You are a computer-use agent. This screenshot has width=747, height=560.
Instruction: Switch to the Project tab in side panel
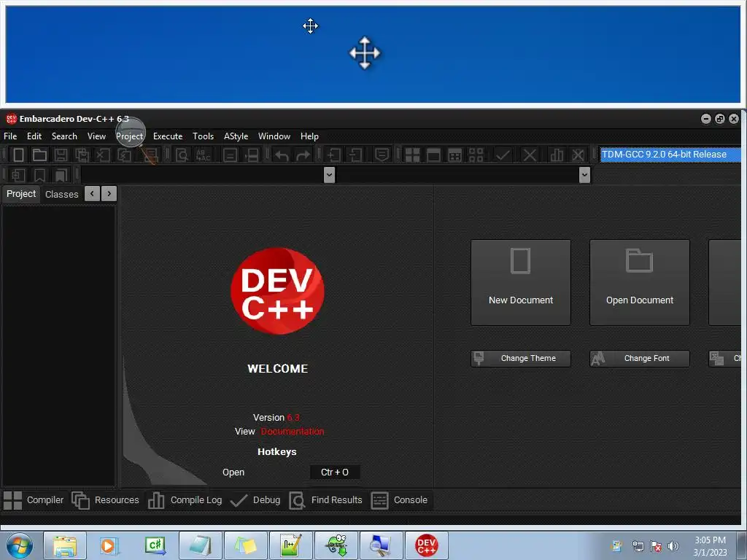click(x=21, y=194)
